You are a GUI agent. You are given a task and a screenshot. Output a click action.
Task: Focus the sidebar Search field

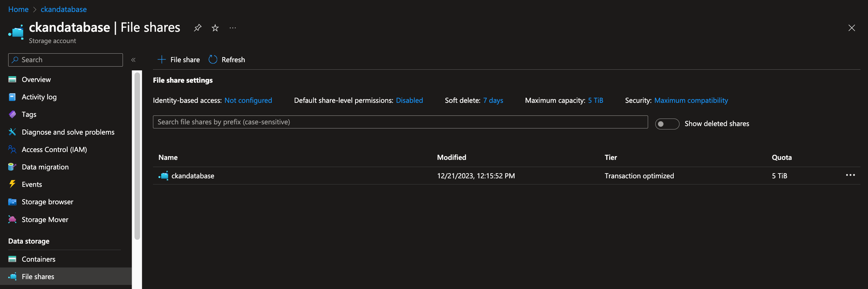pyautogui.click(x=66, y=60)
